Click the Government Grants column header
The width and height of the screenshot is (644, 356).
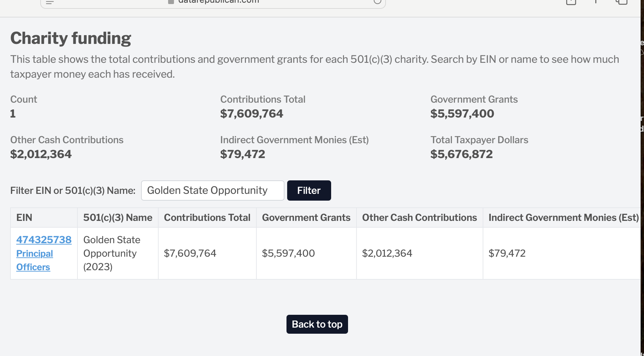click(306, 218)
